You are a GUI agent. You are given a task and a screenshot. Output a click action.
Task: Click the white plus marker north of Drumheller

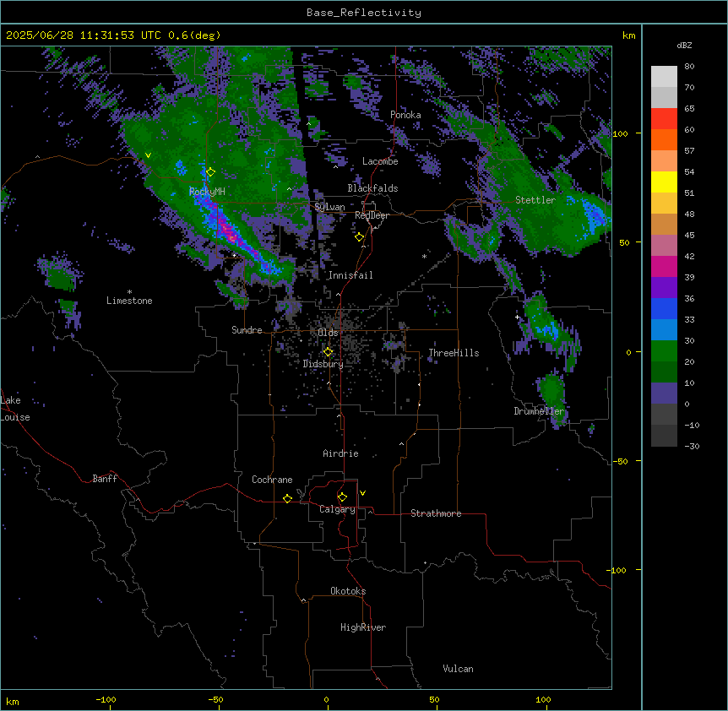517,317
